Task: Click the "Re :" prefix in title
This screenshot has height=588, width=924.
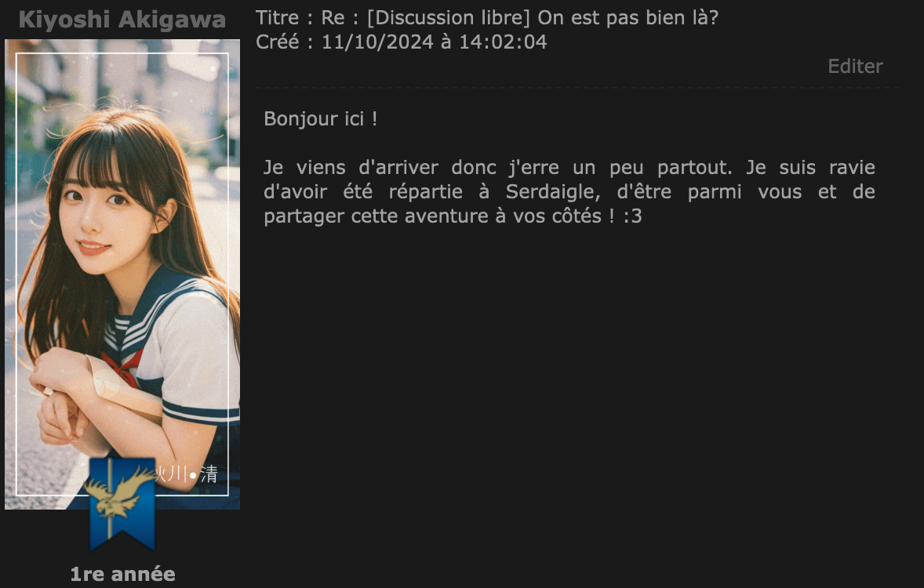Action: click(x=340, y=18)
